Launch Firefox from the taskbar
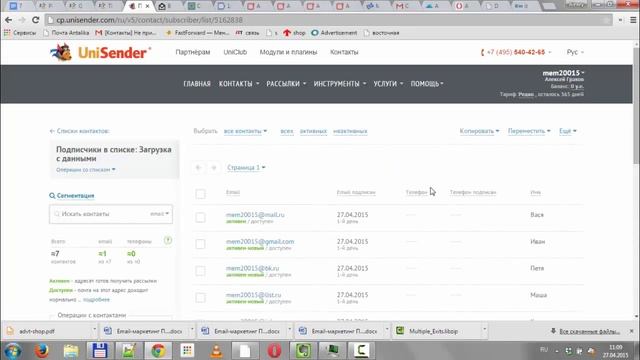 click(41, 351)
